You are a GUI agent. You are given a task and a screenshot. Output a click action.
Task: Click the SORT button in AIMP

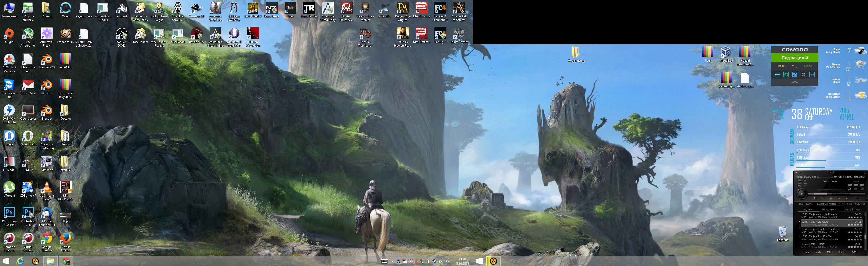click(842, 252)
